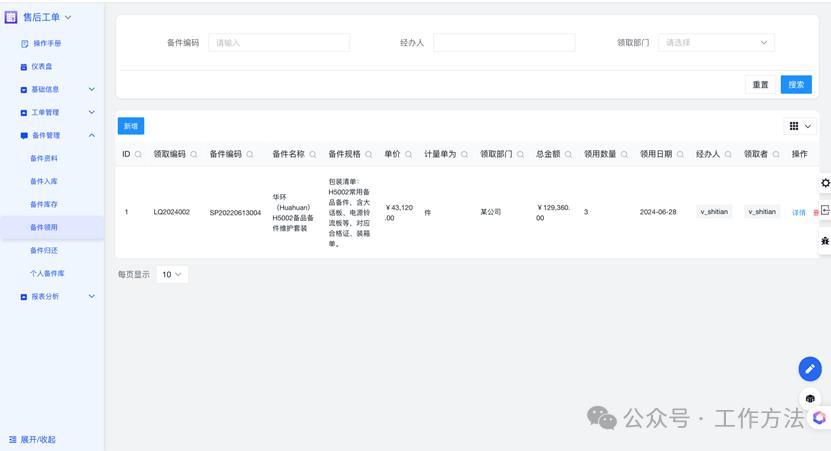Open the 详情 link for row LQ2024002
The width and height of the screenshot is (831, 451).
pos(798,213)
